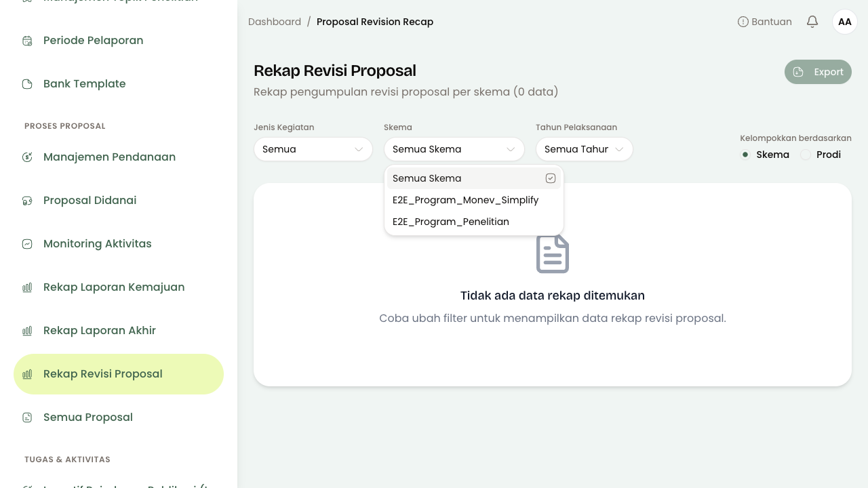
Task: Click the Kelompokkan berdasarkan label
Action: pyautogui.click(x=795, y=138)
